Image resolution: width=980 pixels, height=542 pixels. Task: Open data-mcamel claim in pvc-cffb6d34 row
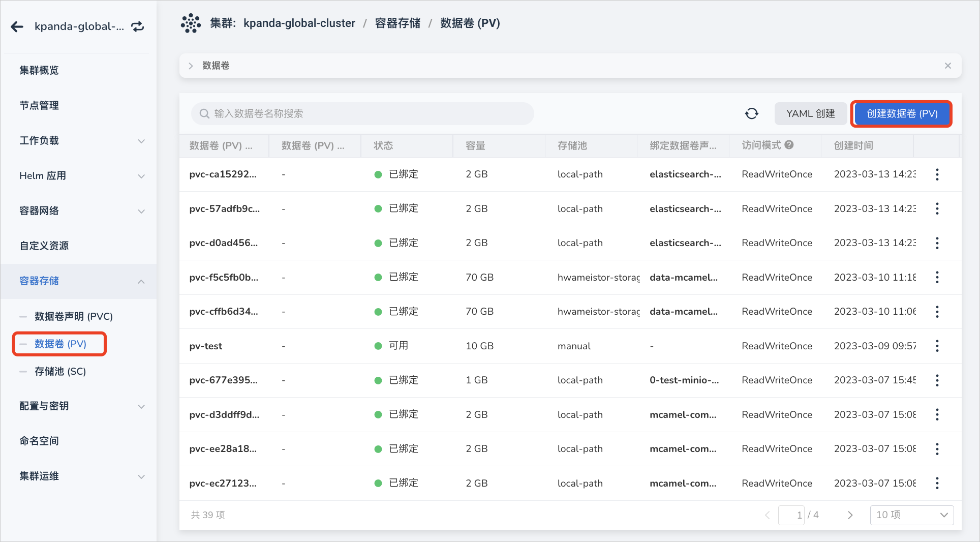click(684, 312)
